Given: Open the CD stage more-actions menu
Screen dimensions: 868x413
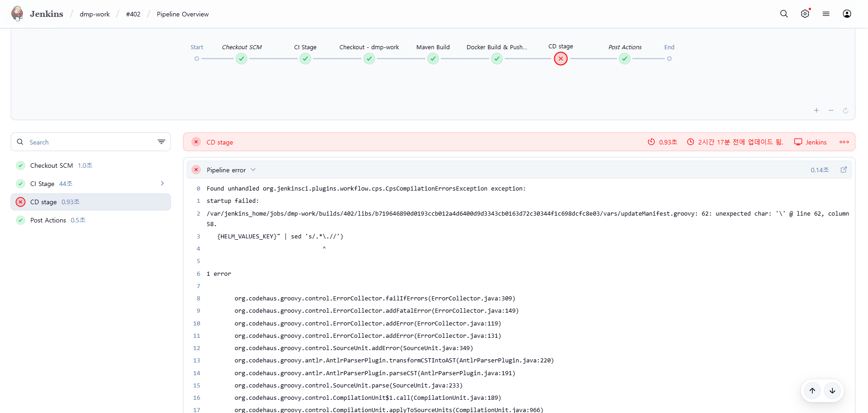Looking at the screenshot, I should (x=844, y=142).
